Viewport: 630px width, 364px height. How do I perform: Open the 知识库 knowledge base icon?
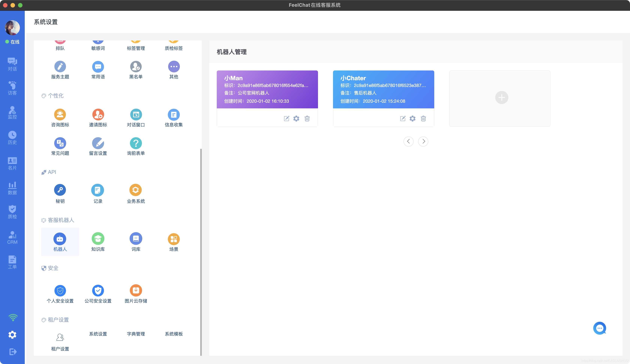(x=98, y=239)
